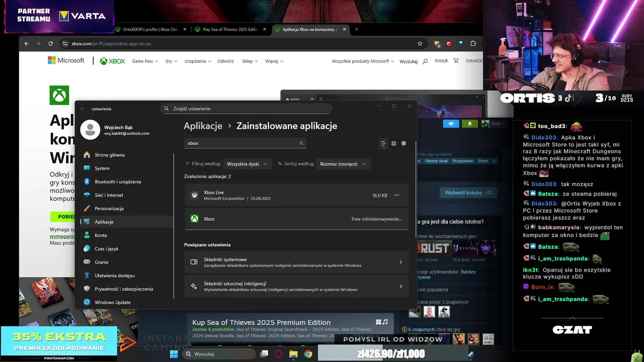Switch to Play Sea of Thieves tab
This screenshot has width=644, height=362.
(230, 29)
